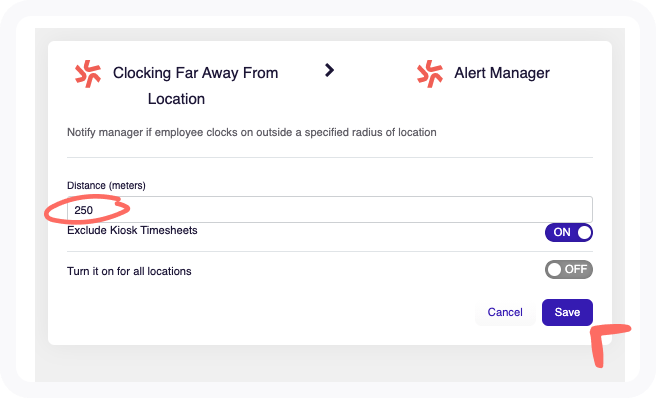This screenshot has width=656, height=398.
Task: Click the Exclude Kiosk Timesheets label
Action: [132, 231]
